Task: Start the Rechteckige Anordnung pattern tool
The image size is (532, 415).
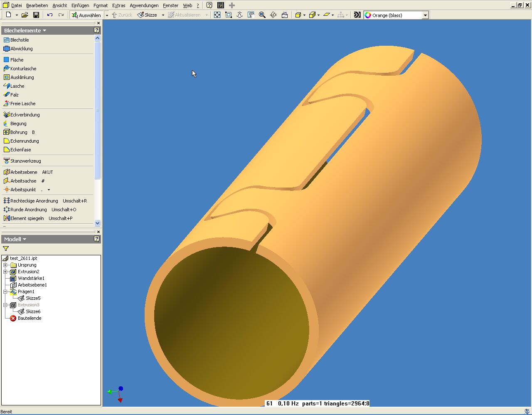Action: (x=34, y=201)
